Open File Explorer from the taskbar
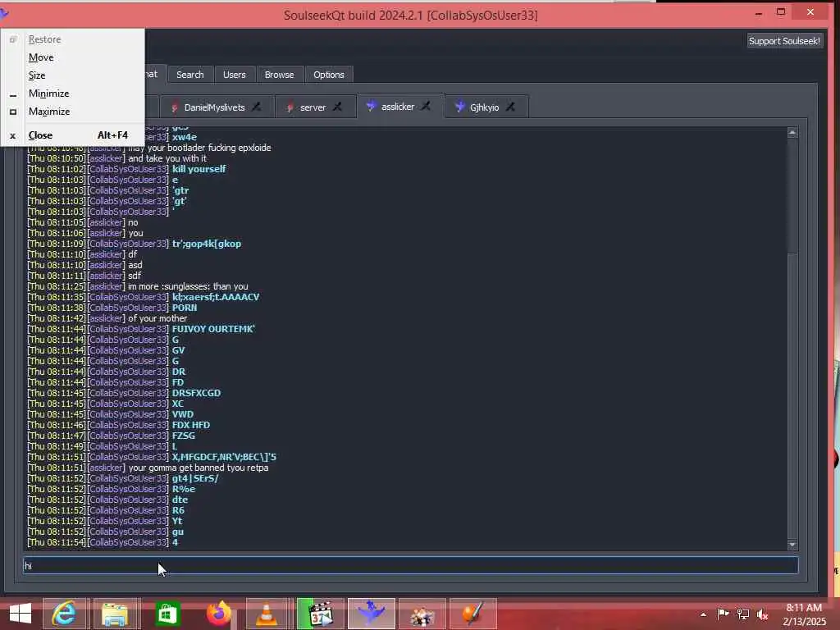The height and width of the screenshot is (630, 840). [115, 614]
